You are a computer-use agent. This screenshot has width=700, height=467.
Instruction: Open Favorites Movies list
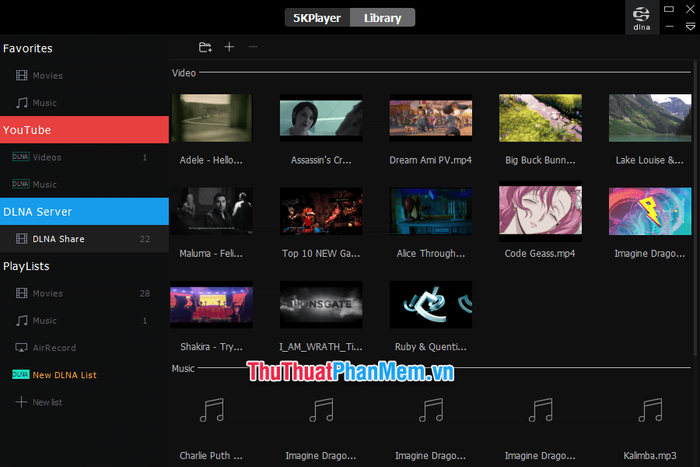pyautogui.click(x=84, y=75)
